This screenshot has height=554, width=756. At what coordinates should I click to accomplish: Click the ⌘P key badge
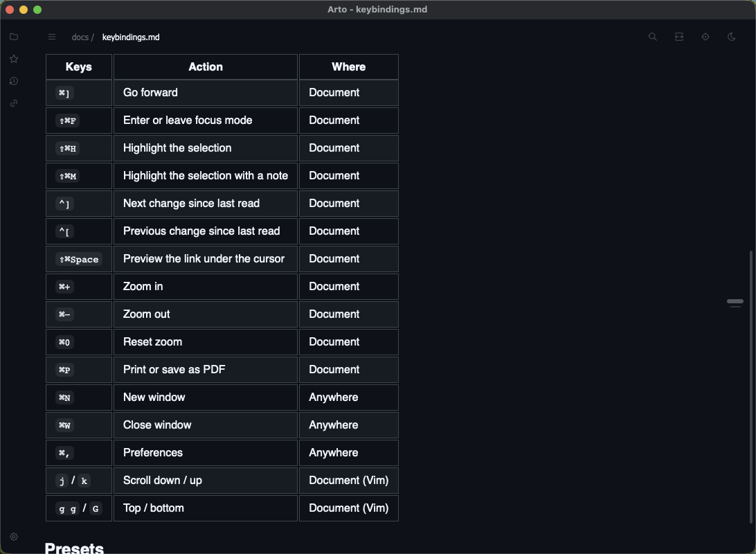pos(64,370)
